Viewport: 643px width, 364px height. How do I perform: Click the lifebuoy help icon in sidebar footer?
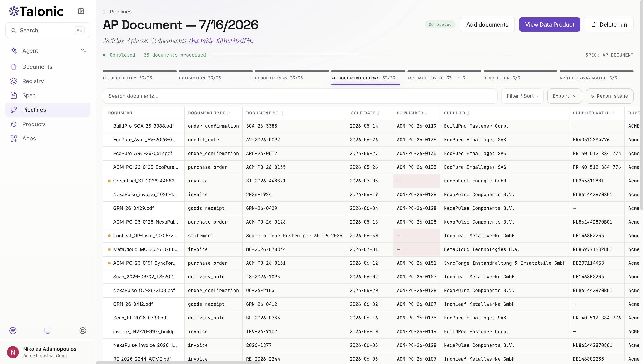83,331
